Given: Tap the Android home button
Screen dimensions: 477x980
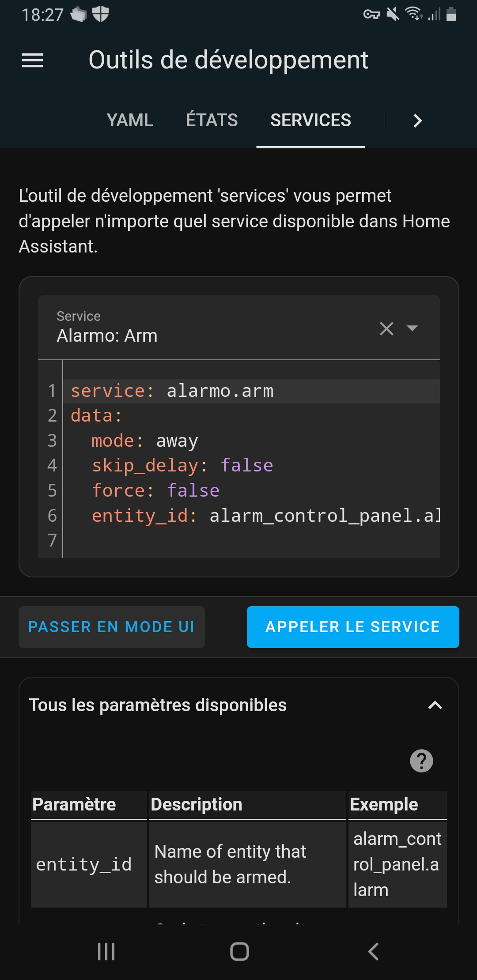Looking at the screenshot, I should (x=239, y=951).
